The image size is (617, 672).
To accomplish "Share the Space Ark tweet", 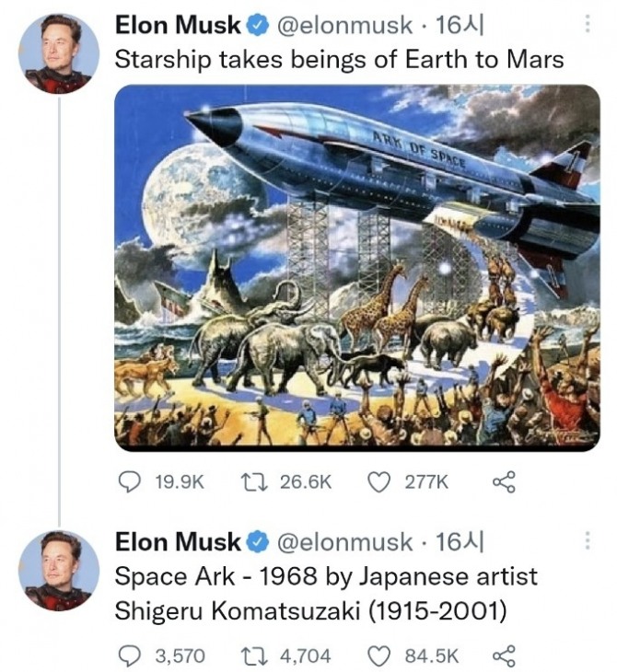I will click(x=504, y=656).
